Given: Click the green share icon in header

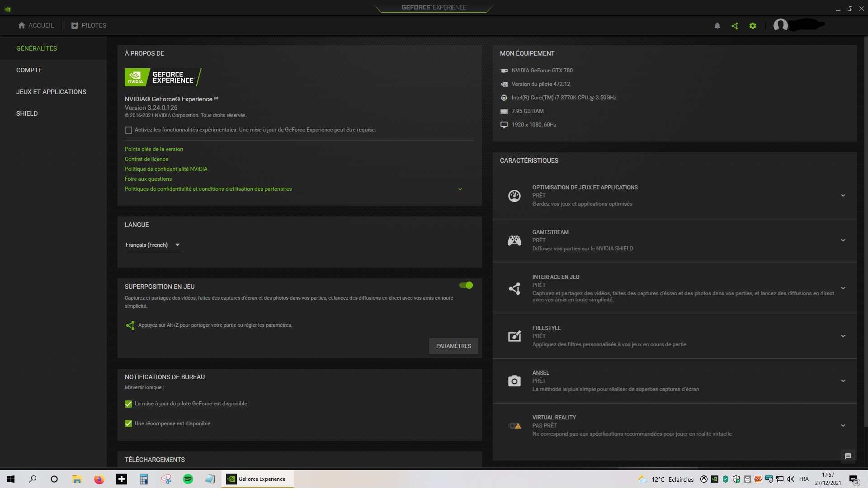Looking at the screenshot, I should pos(735,26).
